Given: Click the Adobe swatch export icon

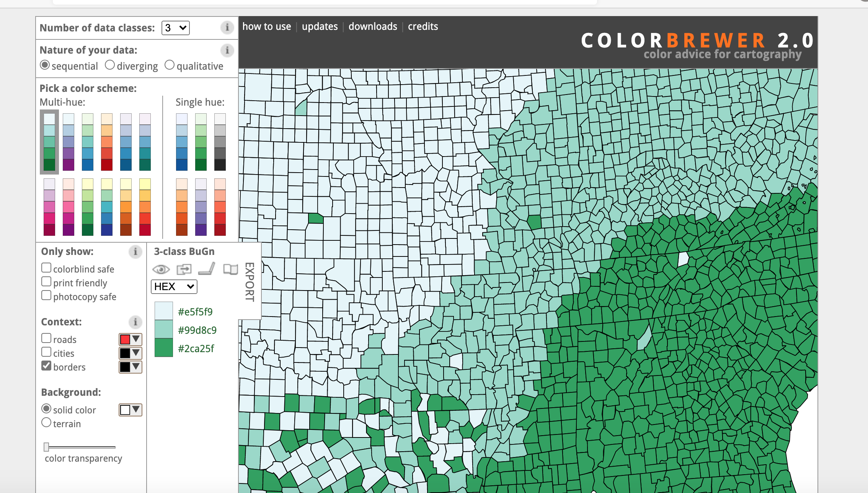Looking at the screenshot, I should point(207,269).
